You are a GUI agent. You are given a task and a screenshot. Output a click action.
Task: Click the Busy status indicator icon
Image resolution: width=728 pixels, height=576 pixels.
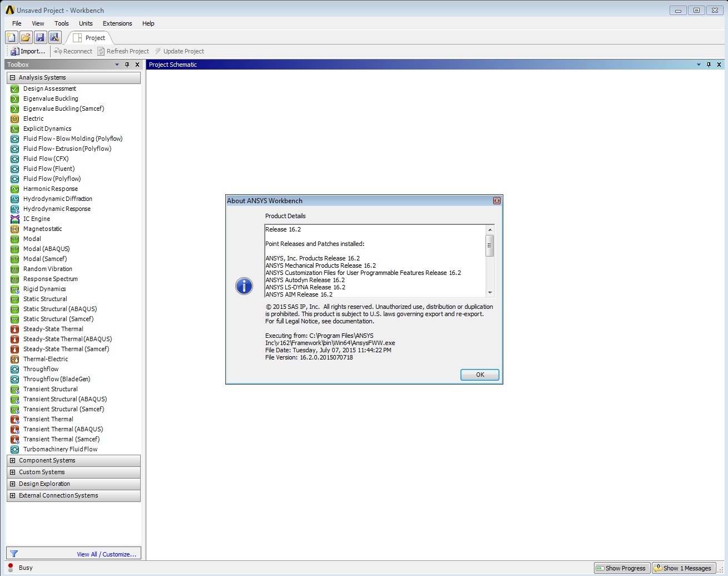[11, 568]
